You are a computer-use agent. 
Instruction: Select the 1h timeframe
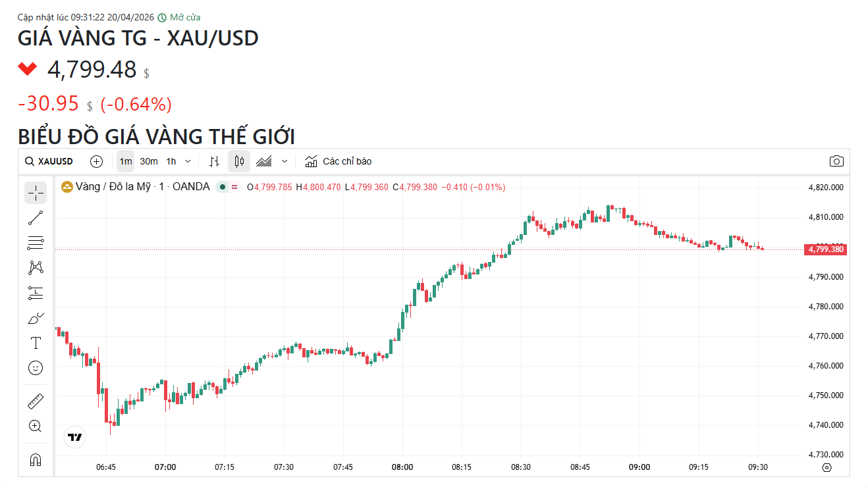click(171, 161)
